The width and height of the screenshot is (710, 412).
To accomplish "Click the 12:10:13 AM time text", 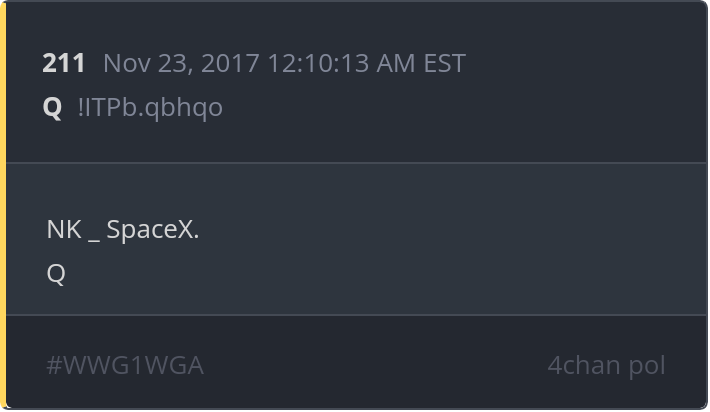I will [341, 63].
